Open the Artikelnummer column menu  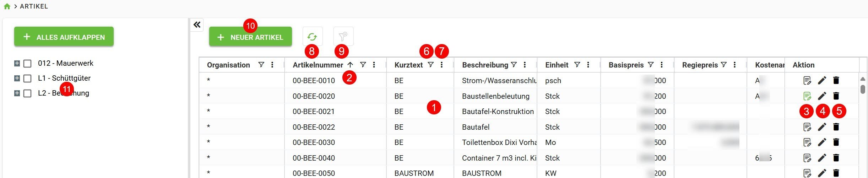click(x=374, y=65)
